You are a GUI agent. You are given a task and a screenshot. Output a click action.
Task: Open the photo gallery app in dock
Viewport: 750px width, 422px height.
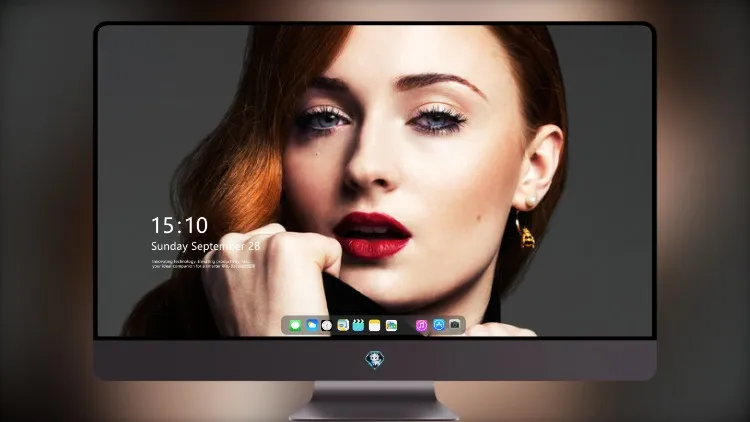pos(391,325)
